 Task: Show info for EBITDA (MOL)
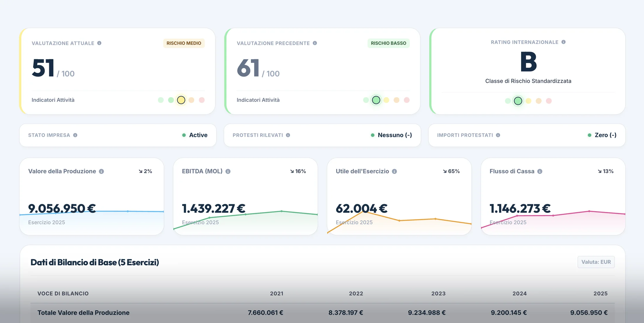pyautogui.click(x=228, y=171)
